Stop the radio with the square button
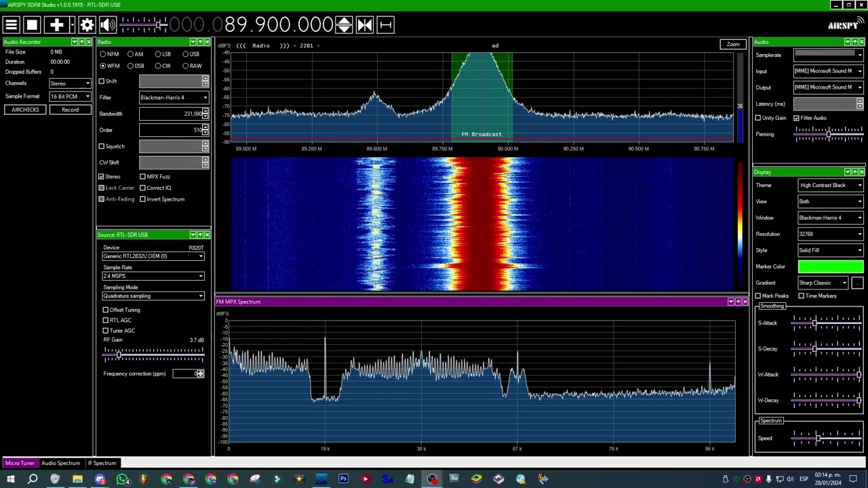Screen dimensions: 868x488 tap(32, 25)
